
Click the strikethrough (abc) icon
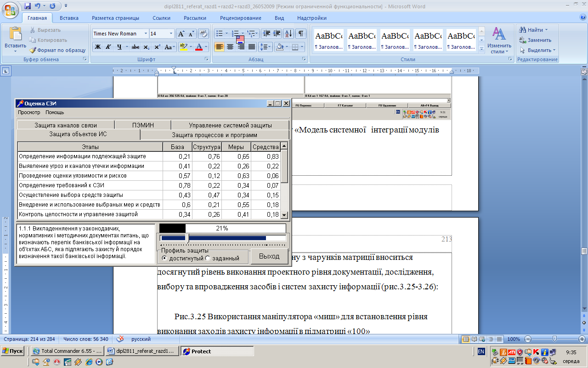(136, 47)
